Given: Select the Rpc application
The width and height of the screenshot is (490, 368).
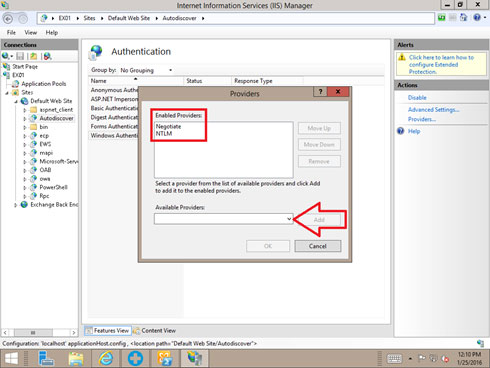Looking at the screenshot, I should pyautogui.click(x=44, y=196).
